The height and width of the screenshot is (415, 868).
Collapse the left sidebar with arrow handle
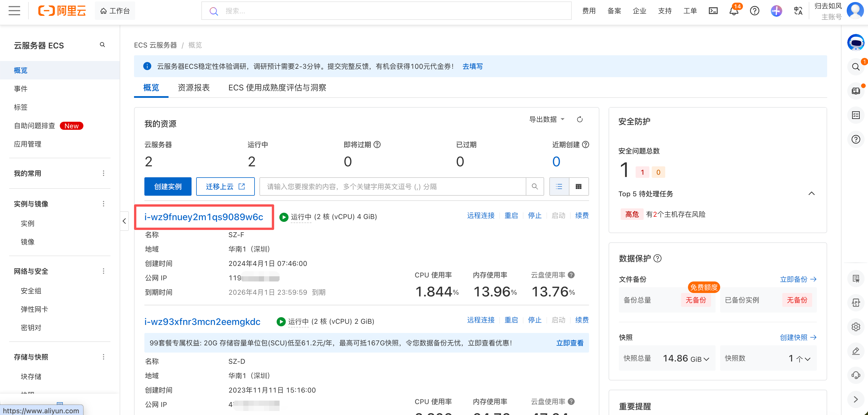pyautogui.click(x=124, y=221)
